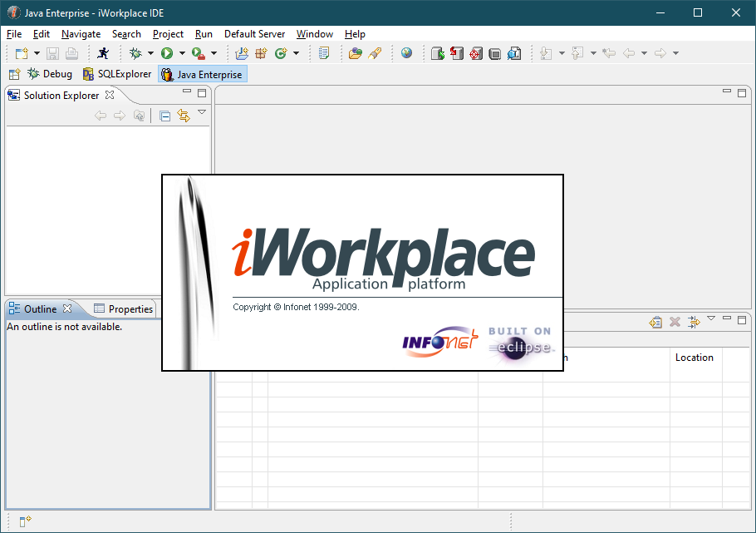The height and width of the screenshot is (533, 756).
Task: Click the fast view icon in status bar
Action: [x=25, y=521]
